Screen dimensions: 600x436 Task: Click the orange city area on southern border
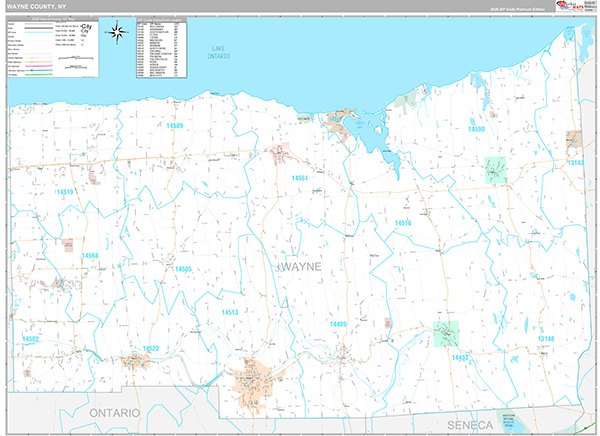pos(251,384)
